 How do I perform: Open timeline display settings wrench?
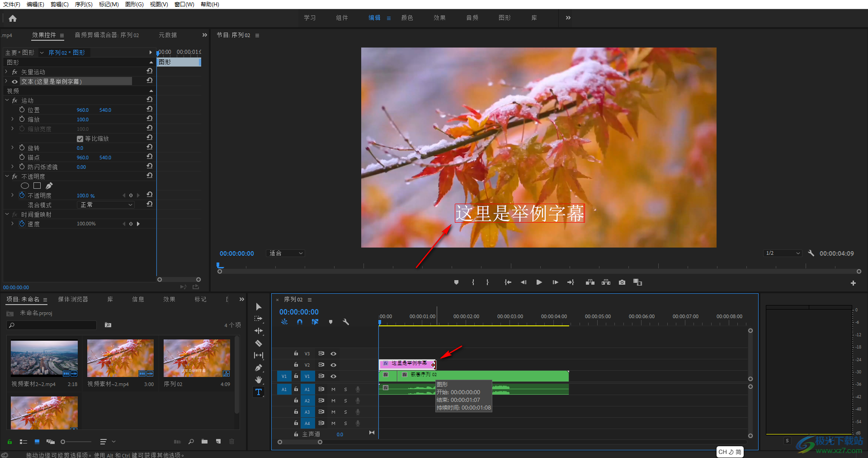[346, 322]
